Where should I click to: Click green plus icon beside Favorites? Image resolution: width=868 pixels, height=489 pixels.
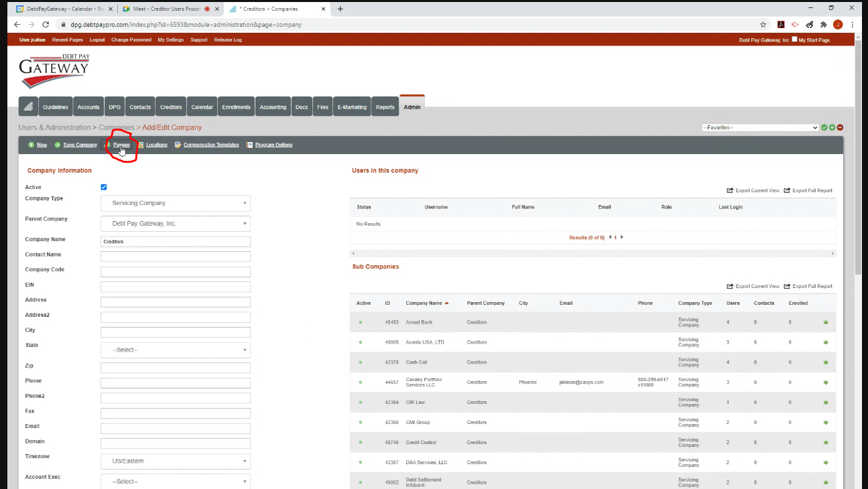point(832,127)
